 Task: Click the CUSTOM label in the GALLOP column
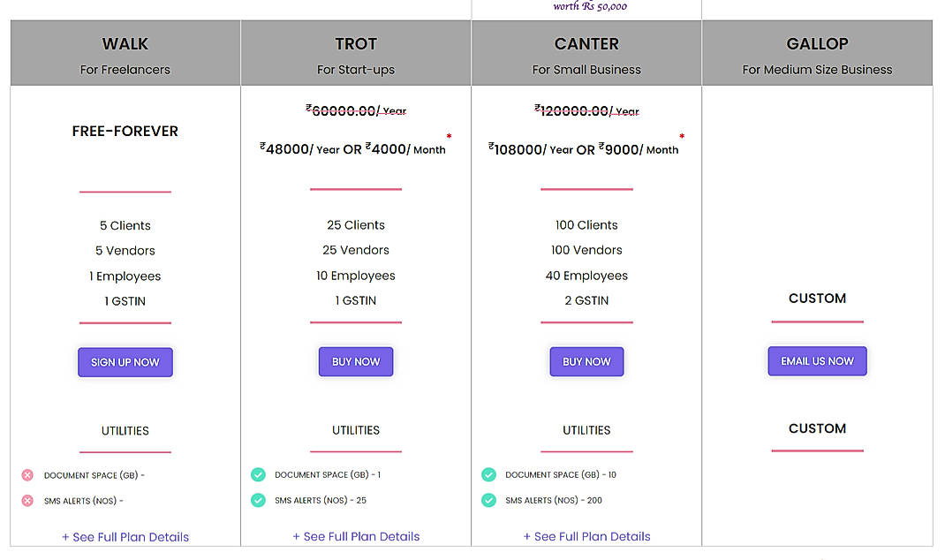click(x=817, y=299)
